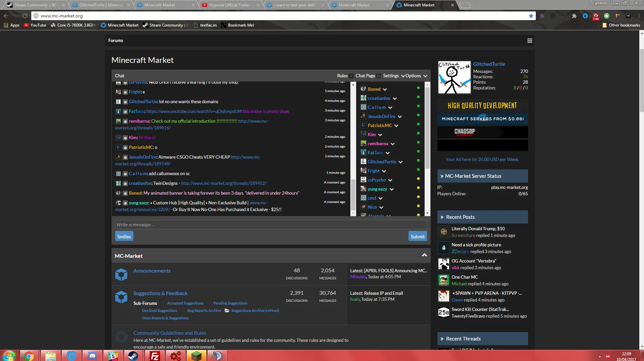Screen dimensions: 644x361
Task: Open the Other bookmarks folder
Action: 621,25
